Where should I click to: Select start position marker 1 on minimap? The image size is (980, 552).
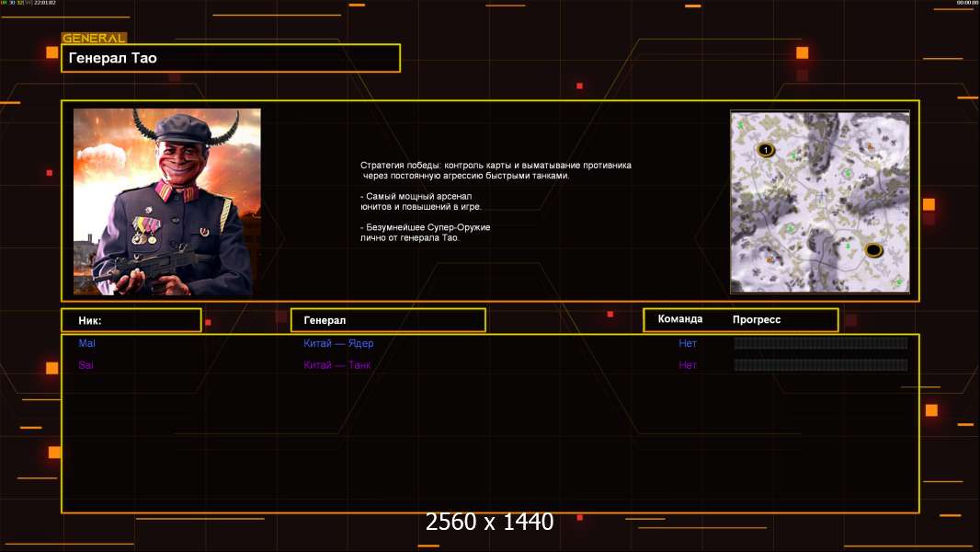tap(766, 149)
